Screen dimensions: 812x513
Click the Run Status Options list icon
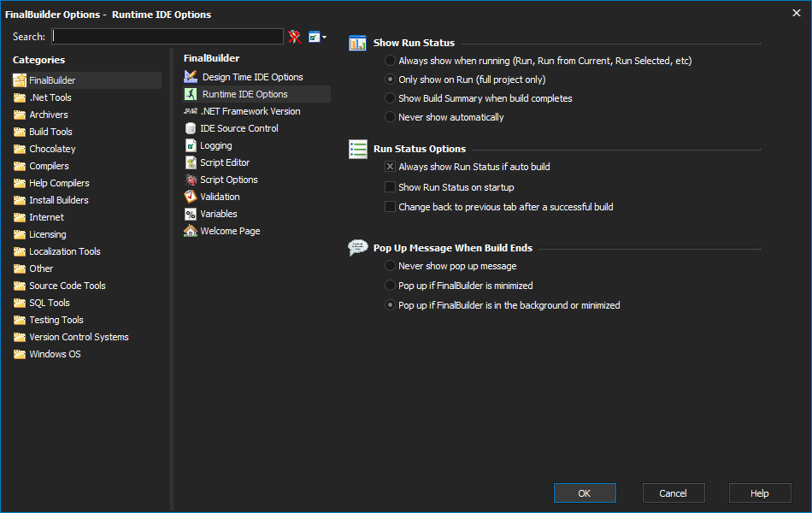tap(358, 150)
